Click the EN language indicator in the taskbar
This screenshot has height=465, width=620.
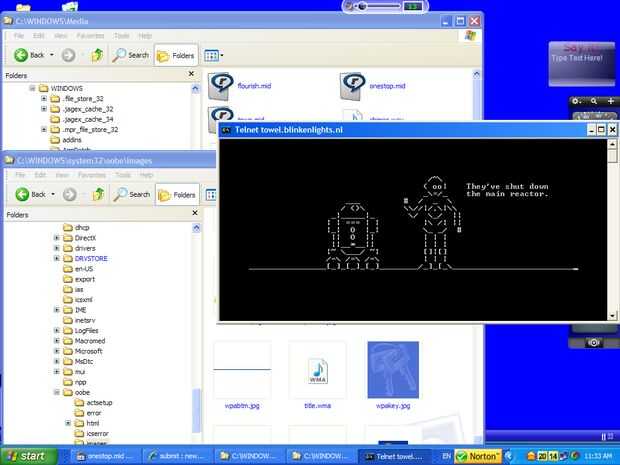tap(446, 456)
